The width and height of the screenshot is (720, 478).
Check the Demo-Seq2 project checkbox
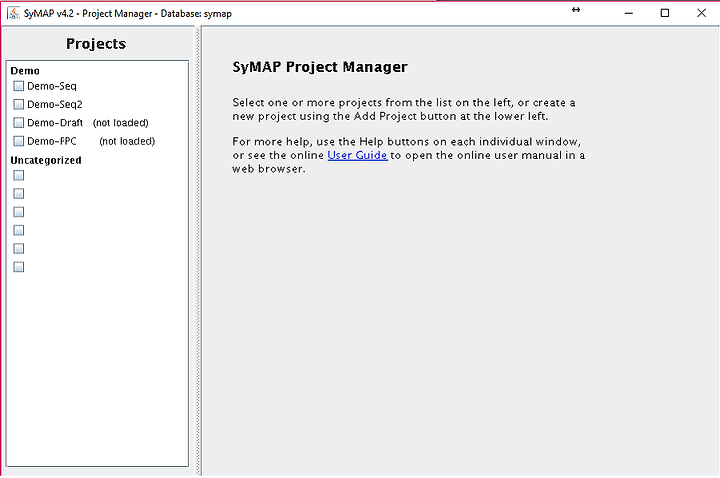[x=18, y=104]
